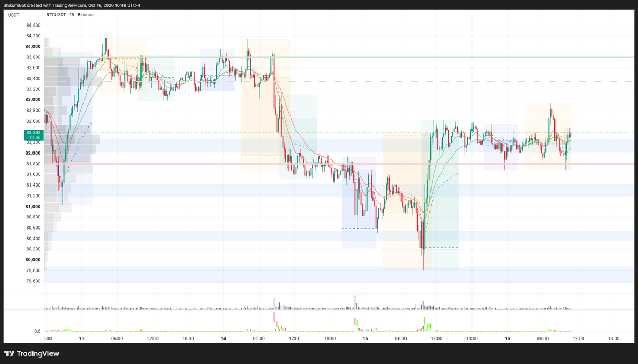Select the bold 82,000 price label
The image size is (638, 364).
[33, 153]
